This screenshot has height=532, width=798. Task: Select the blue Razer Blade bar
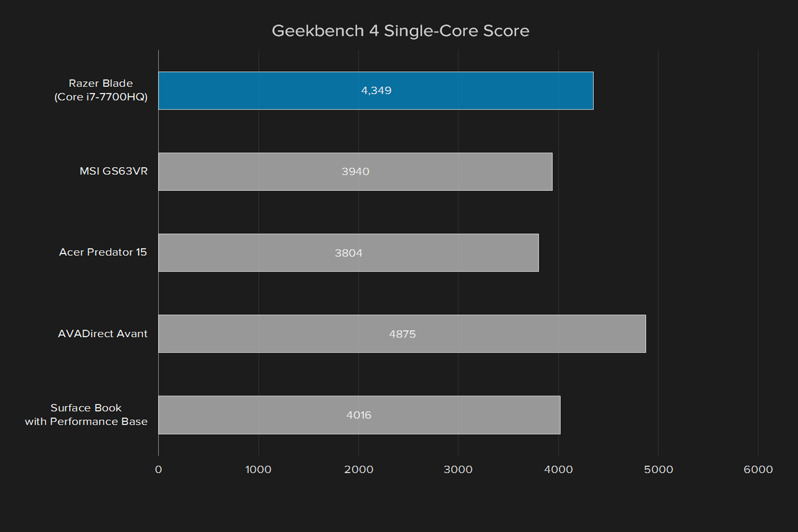pyautogui.click(x=376, y=91)
